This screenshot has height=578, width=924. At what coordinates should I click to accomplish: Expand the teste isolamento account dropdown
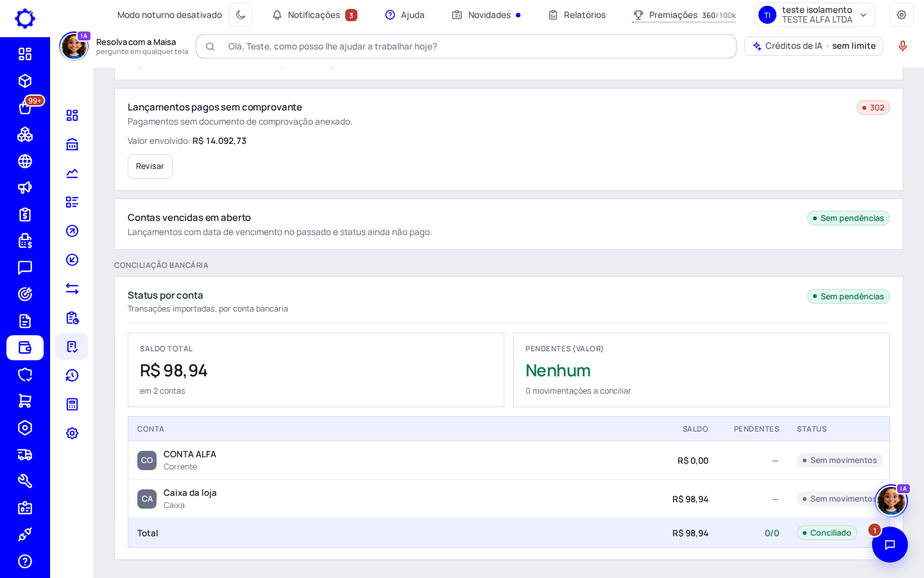coord(815,15)
